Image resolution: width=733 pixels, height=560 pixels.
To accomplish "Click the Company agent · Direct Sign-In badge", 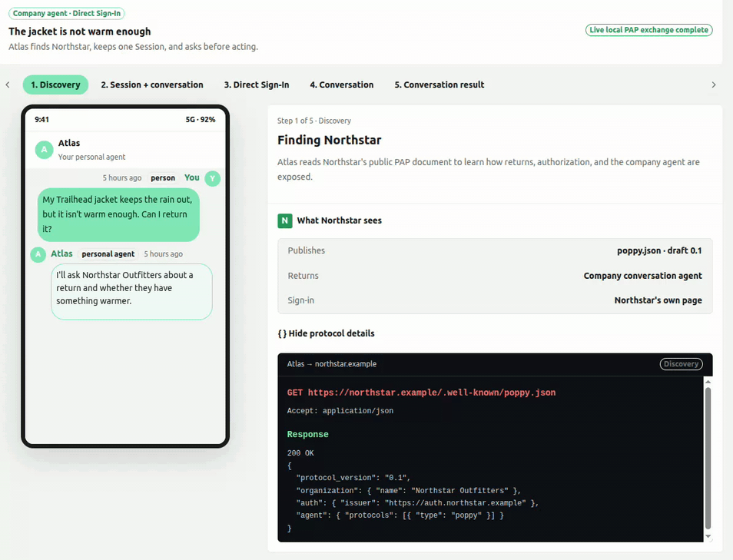I will click(66, 14).
